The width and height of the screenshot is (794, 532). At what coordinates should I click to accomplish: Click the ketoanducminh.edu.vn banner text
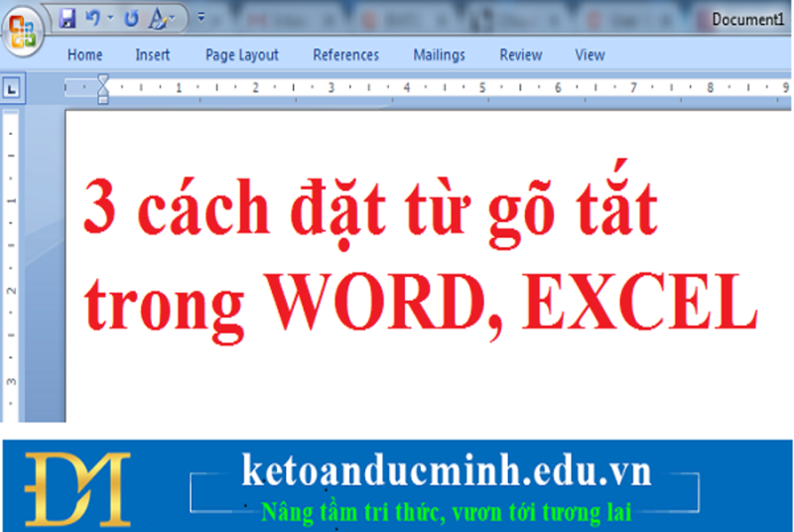click(x=447, y=470)
